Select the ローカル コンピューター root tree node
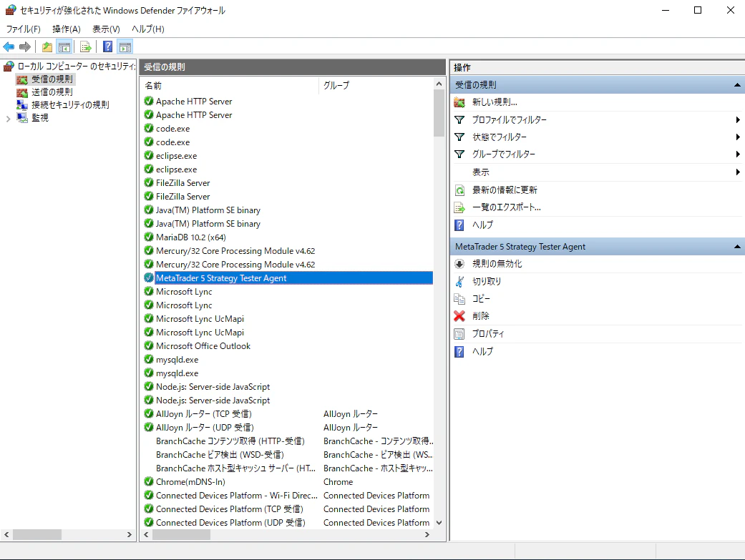745x560 pixels. pos(76,66)
